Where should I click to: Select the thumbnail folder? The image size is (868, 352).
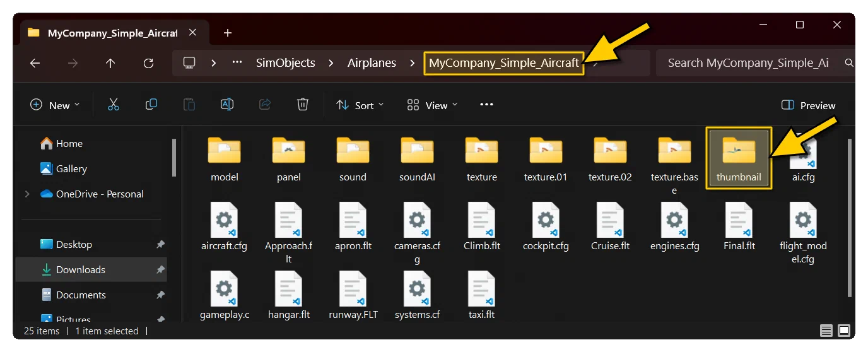tap(739, 158)
